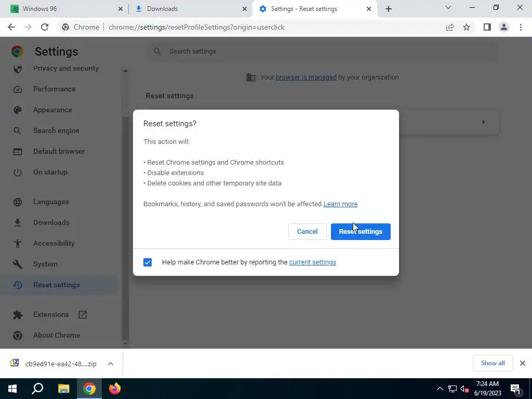The image size is (532, 399).
Task: Click the Search settings field
Action: 322,51
